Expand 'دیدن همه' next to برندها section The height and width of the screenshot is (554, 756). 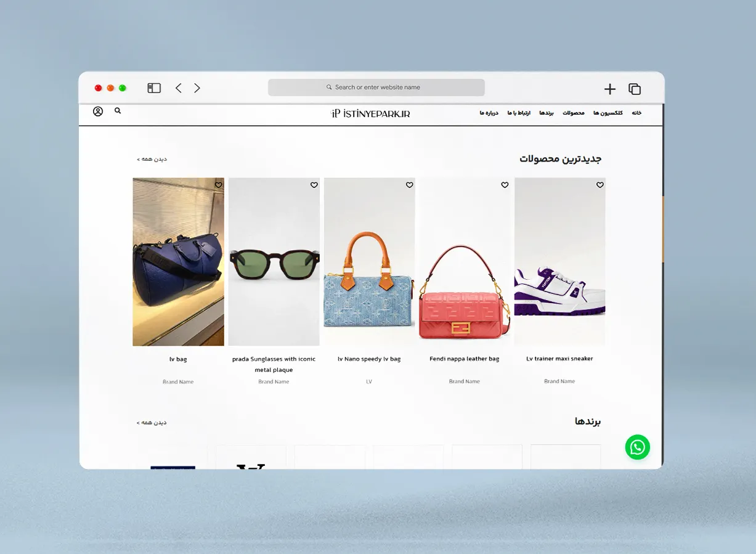tap(152, 423)
